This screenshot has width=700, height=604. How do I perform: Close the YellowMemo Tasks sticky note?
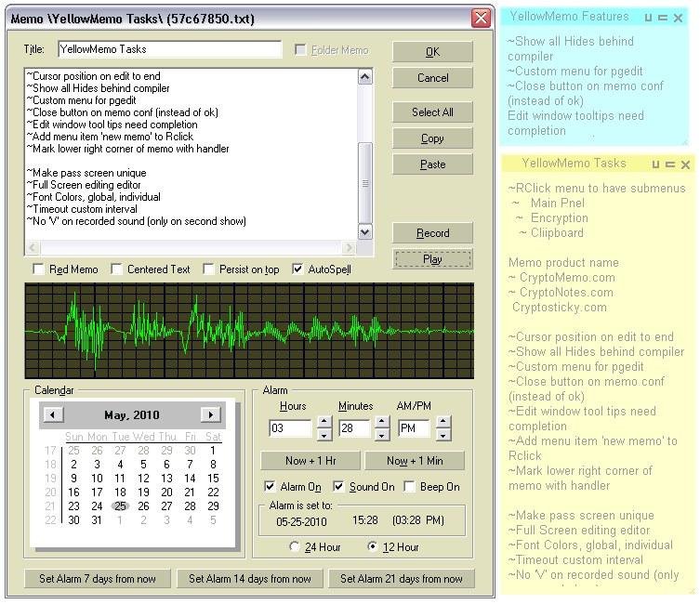[x=686, y=164]
